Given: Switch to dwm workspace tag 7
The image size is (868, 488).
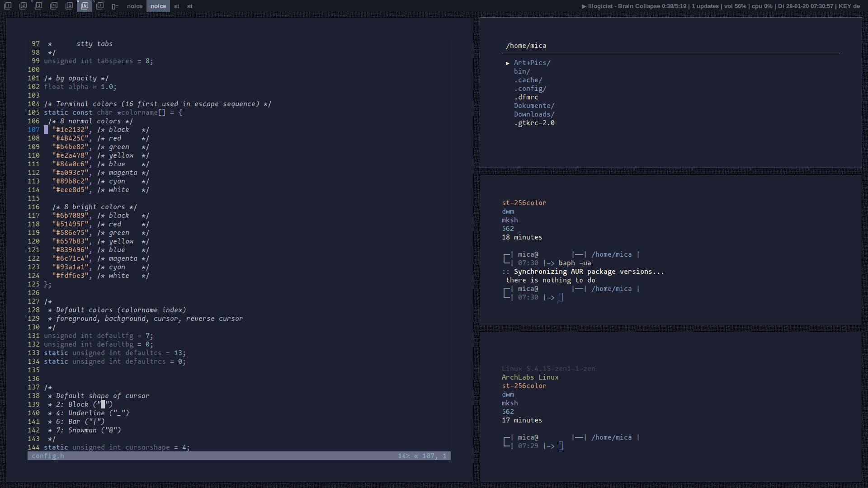Looking at the screenshot, I should coord(100,6).
